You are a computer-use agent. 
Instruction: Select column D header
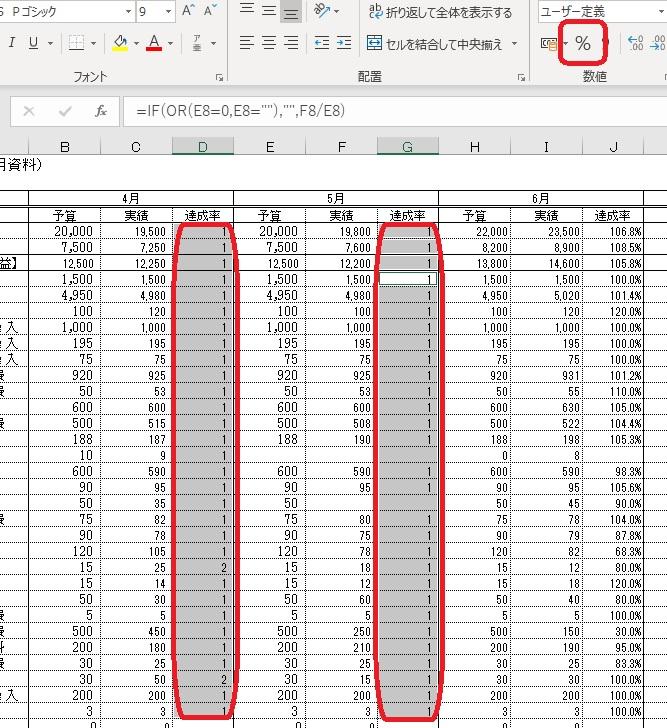pos(203,147)
